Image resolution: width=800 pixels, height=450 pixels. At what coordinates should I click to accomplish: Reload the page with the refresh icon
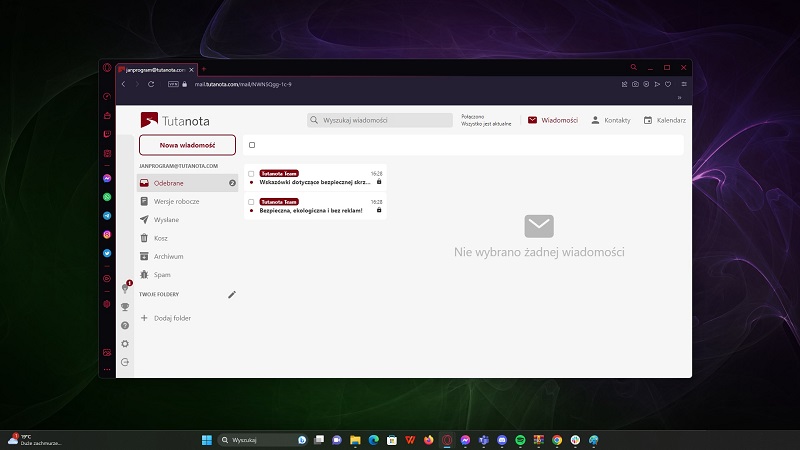(x=151, y=84)
